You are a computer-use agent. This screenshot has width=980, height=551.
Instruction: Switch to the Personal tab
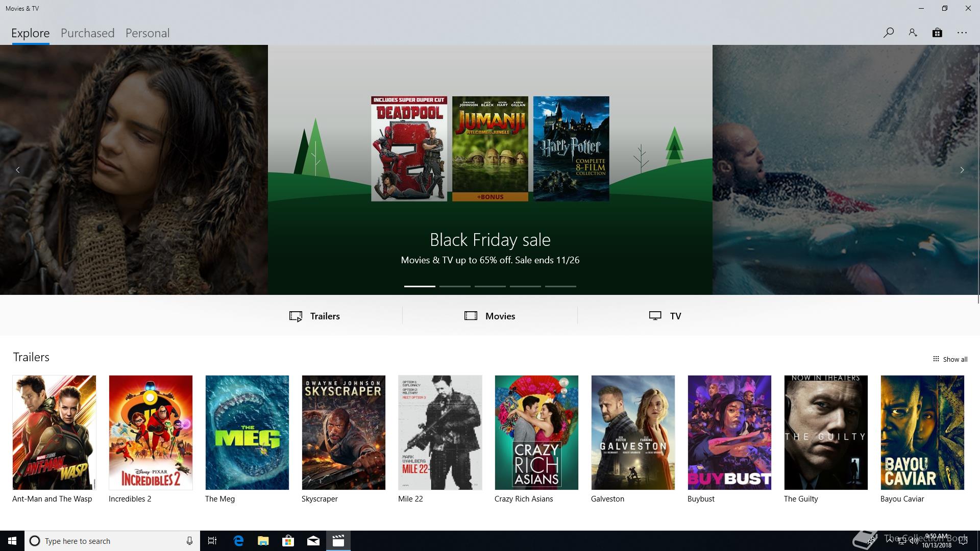click(148, 33)
